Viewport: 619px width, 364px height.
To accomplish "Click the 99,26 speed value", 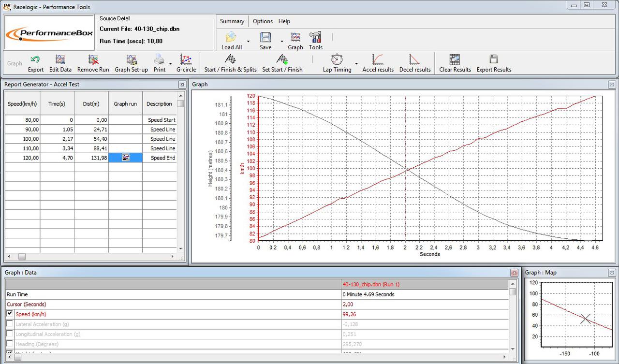I will [349, 314].
